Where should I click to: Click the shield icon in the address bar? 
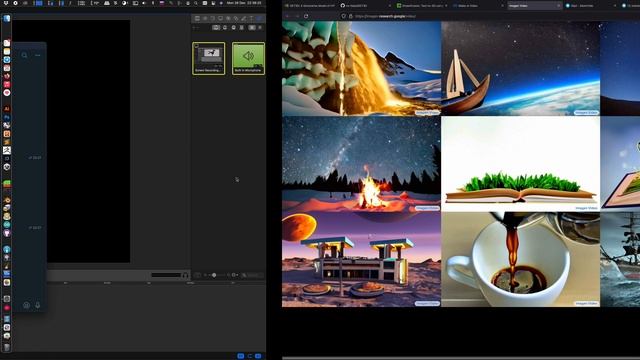pyautogui.click(x=343, y=16)
